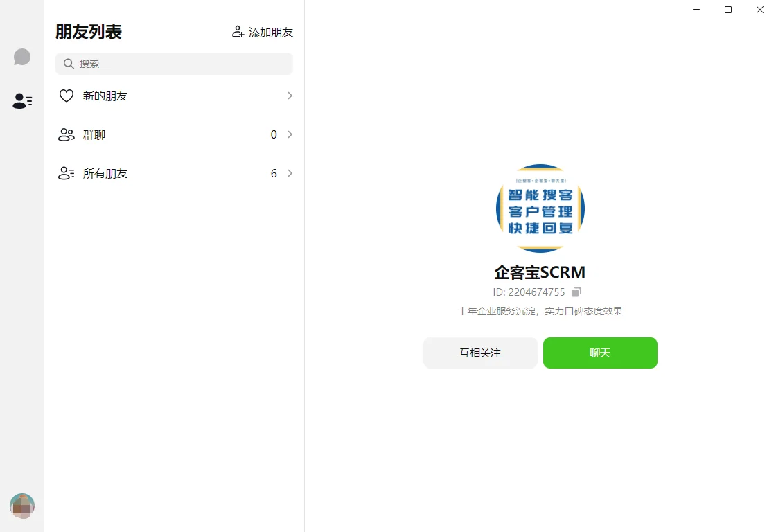Image resolution: width=776 pixels, height=532 pixels.
Task: Click the 所有朋友 count showing 6
Action: click(274, 173)
